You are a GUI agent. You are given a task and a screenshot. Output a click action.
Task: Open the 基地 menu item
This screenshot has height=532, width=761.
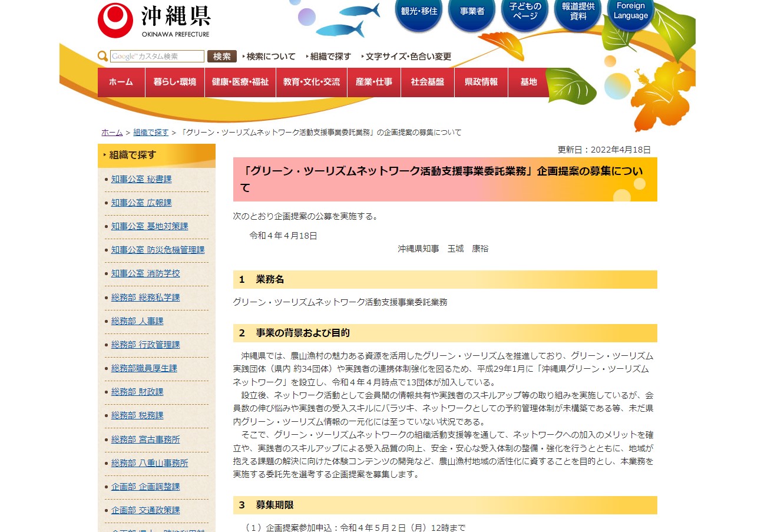pyautogui.click(x=528, y=82)
